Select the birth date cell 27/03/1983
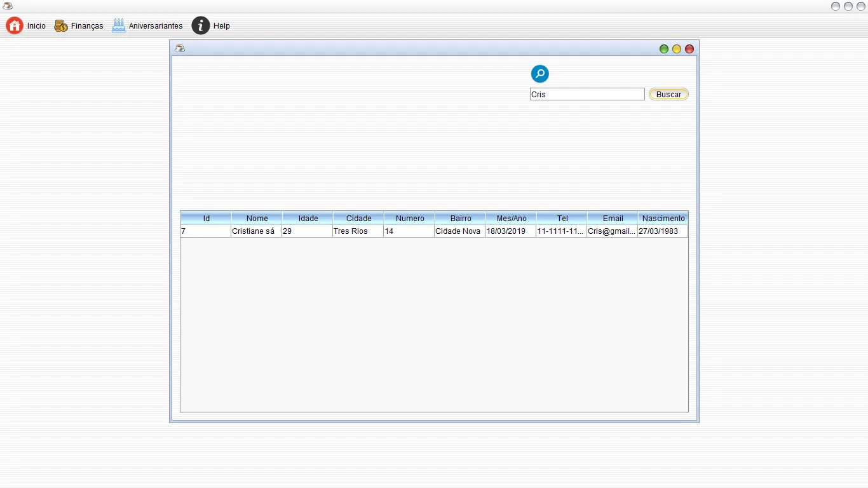This screenshot has height=488, width=868. [x=663, y=231]
